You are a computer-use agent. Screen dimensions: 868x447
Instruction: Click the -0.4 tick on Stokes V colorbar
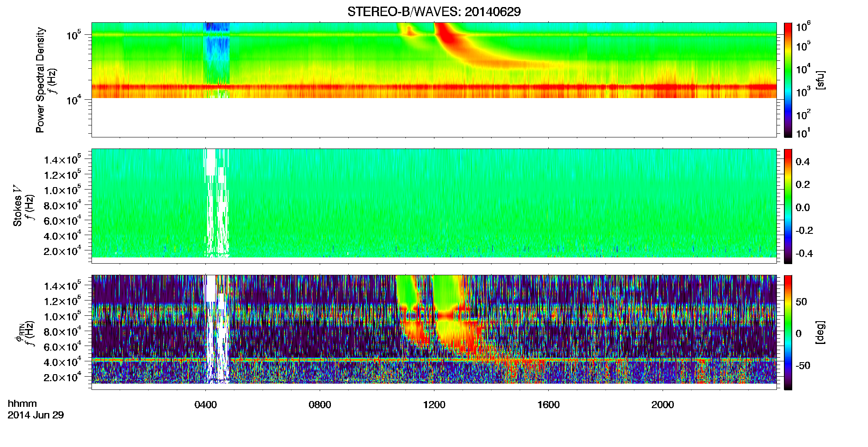pyautogui.click(x=804, y=253)
